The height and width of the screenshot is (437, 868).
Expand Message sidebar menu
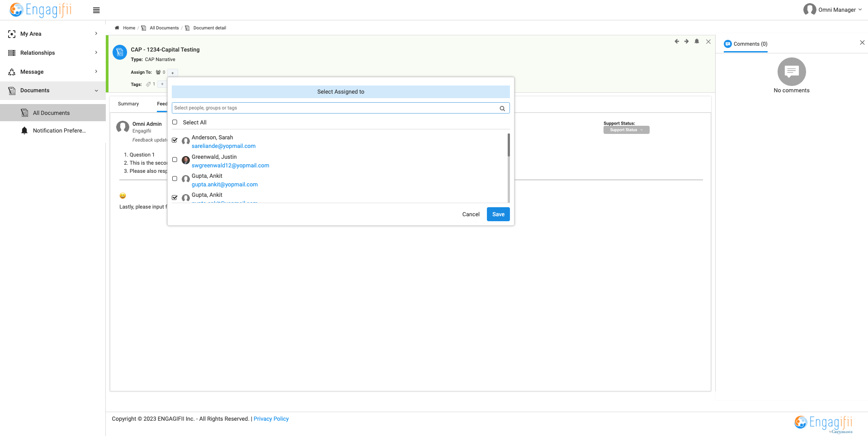point(53,72)
